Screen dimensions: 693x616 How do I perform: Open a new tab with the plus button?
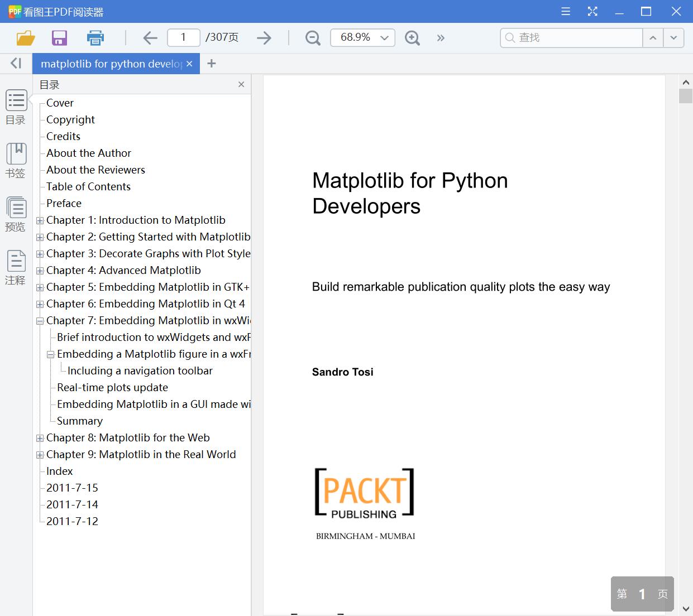click(x=211, y=63)
